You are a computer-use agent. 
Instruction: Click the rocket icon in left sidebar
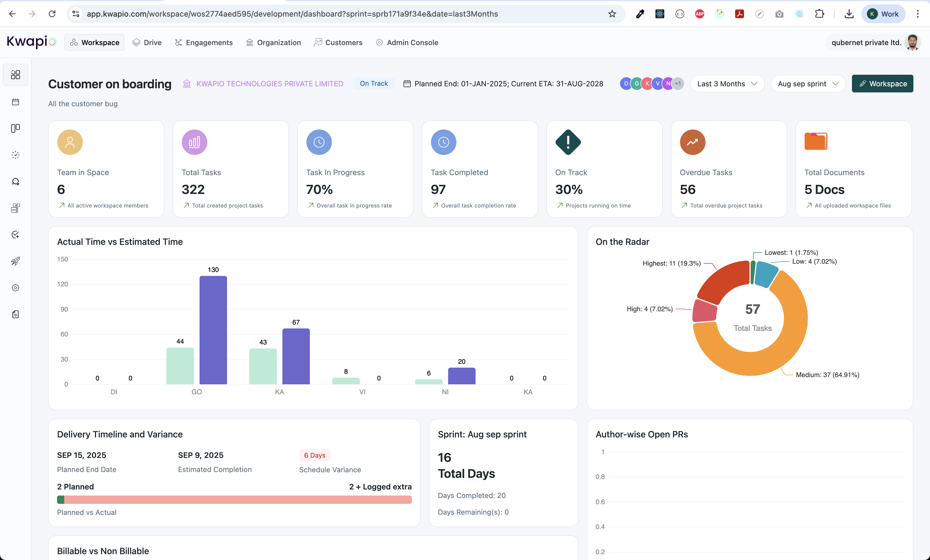pyautogui.click(x=15, y=261)
